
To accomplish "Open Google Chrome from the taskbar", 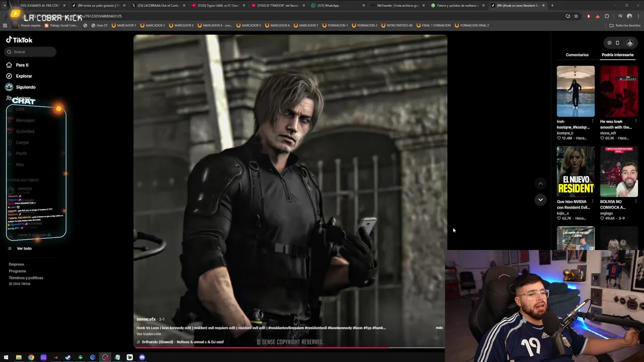I will [x=31, y=357].
